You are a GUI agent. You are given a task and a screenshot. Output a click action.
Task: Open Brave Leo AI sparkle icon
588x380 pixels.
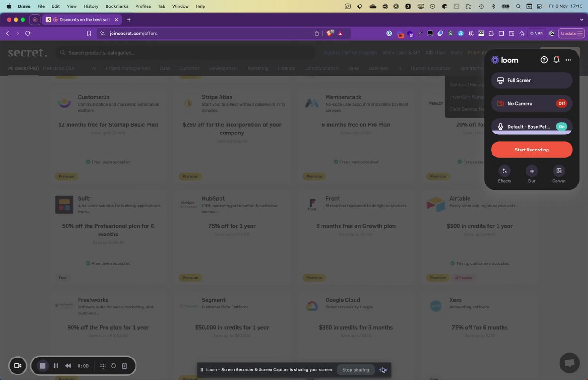pos(522,33)
